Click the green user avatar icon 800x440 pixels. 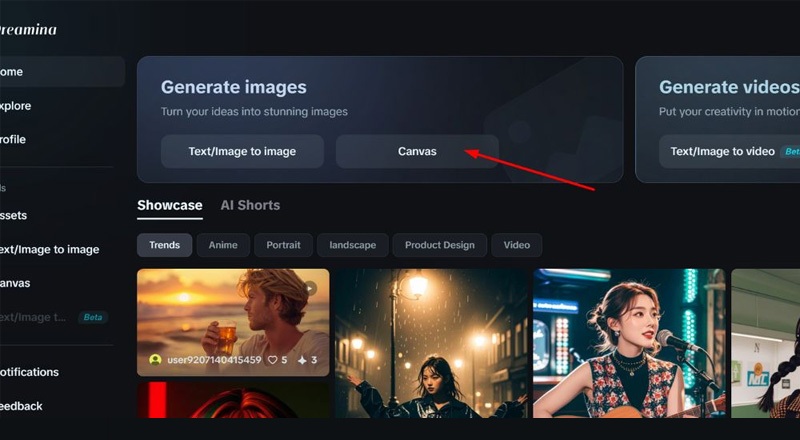coord(155,360)
